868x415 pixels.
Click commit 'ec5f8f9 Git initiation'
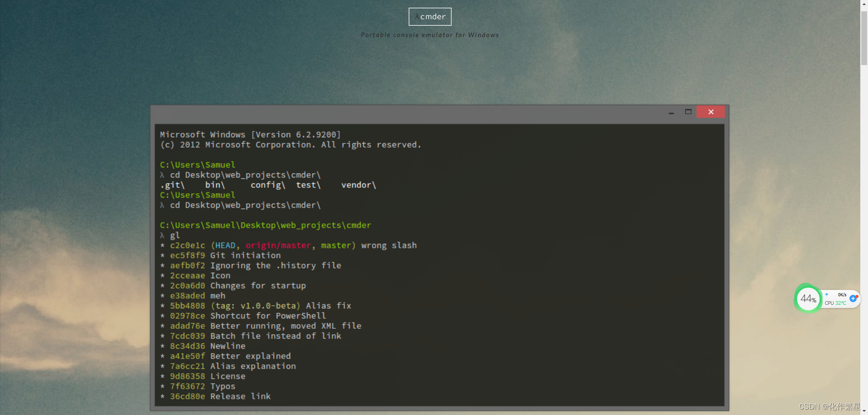click(225, 256)
